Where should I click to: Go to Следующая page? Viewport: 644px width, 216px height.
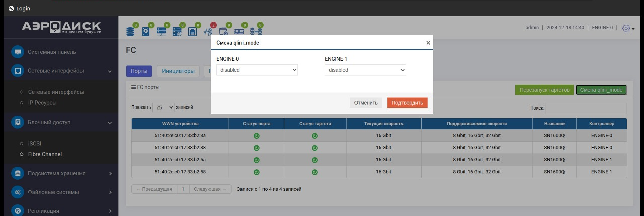click(x=210, y=189)
